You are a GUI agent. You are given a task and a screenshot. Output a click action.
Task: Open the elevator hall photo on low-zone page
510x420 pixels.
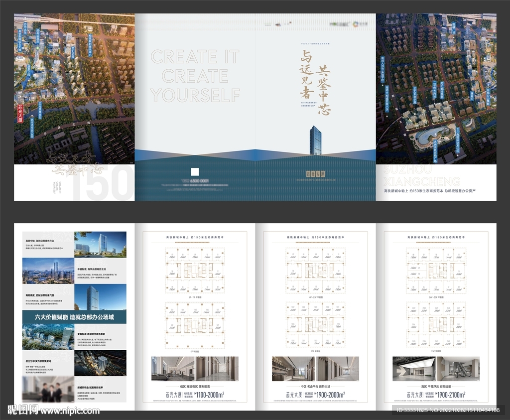[217, 369]
